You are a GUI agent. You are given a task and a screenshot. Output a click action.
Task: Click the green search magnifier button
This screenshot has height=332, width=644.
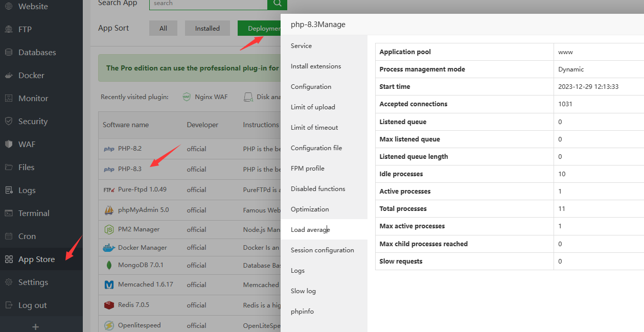pyautogui.click(x=277, y=4)
